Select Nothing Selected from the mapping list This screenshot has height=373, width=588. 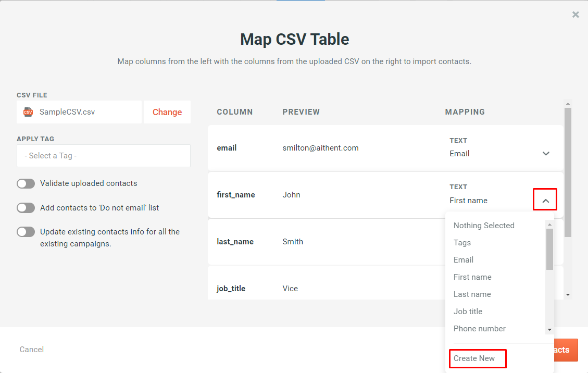pos(484,225)
